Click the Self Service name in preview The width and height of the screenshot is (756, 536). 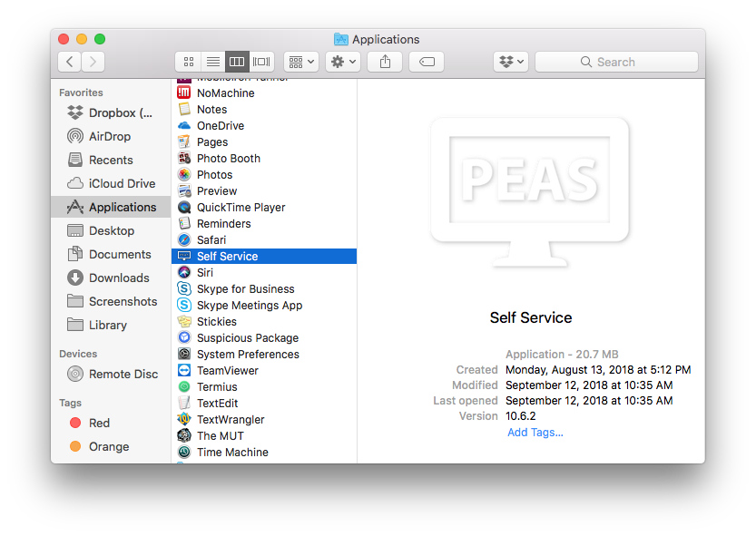[531, 317]
